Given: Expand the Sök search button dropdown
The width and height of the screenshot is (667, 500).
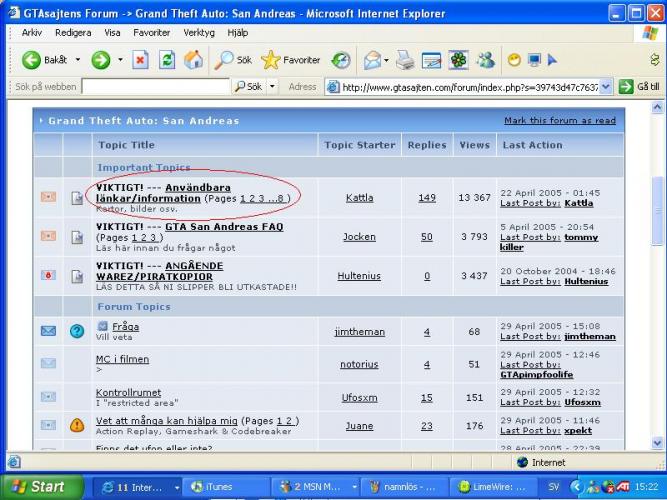Looking at the screenshot, I should click(273, 87).
